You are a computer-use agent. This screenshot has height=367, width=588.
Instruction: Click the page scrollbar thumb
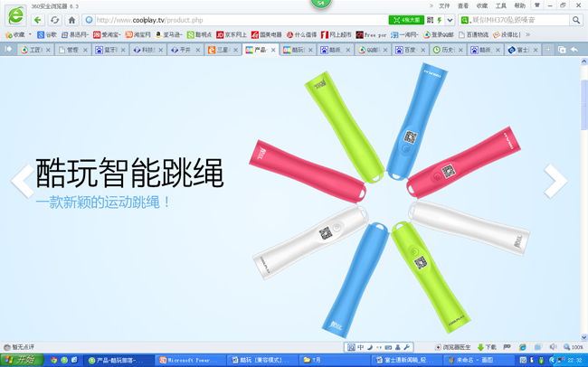(583, 104)
